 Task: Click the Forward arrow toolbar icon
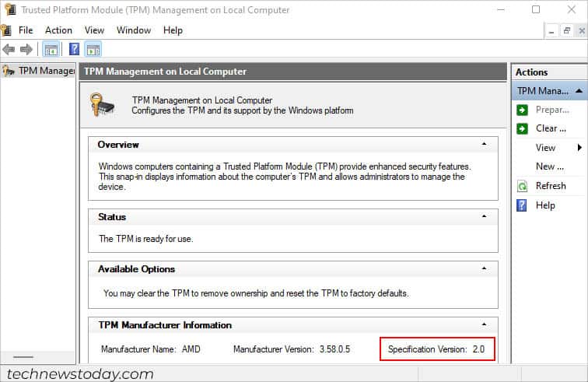[x=26, y=49]
